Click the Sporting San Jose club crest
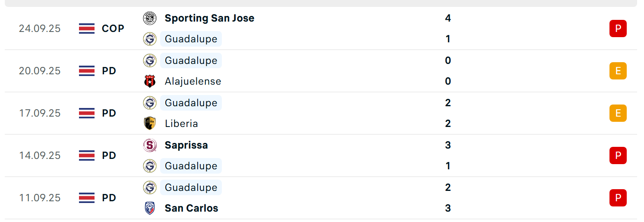Image resolution: width=644 pixels, height=222 pixels. point(150,18)
